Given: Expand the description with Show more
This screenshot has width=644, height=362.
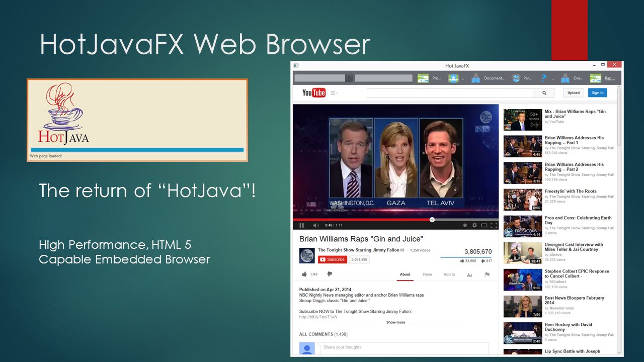Looking at the screenshot, I should pos(395,322).
